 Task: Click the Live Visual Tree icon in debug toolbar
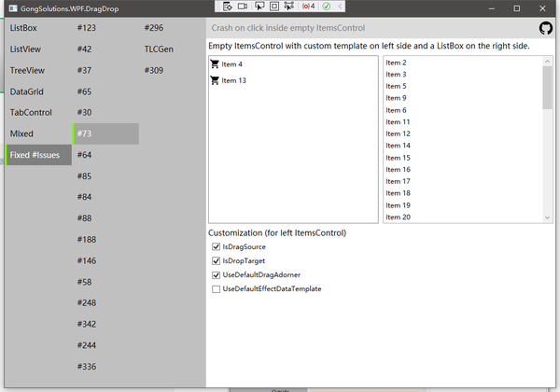tap(228, 7)
